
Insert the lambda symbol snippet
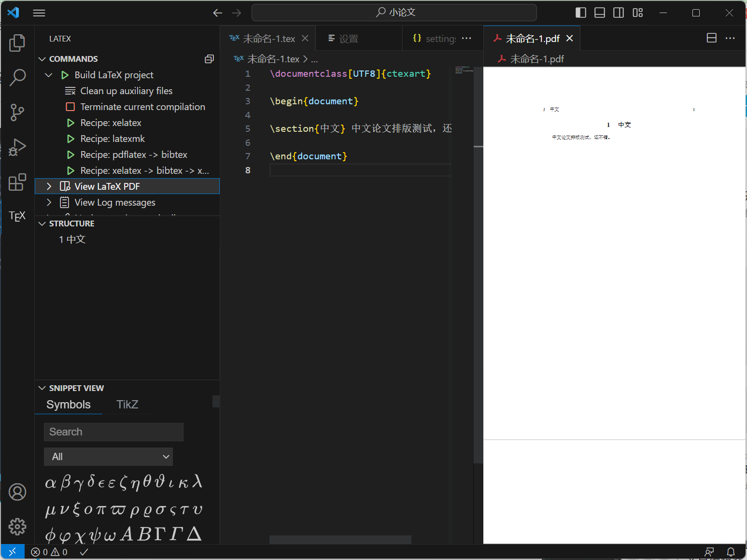click(197, 481)
